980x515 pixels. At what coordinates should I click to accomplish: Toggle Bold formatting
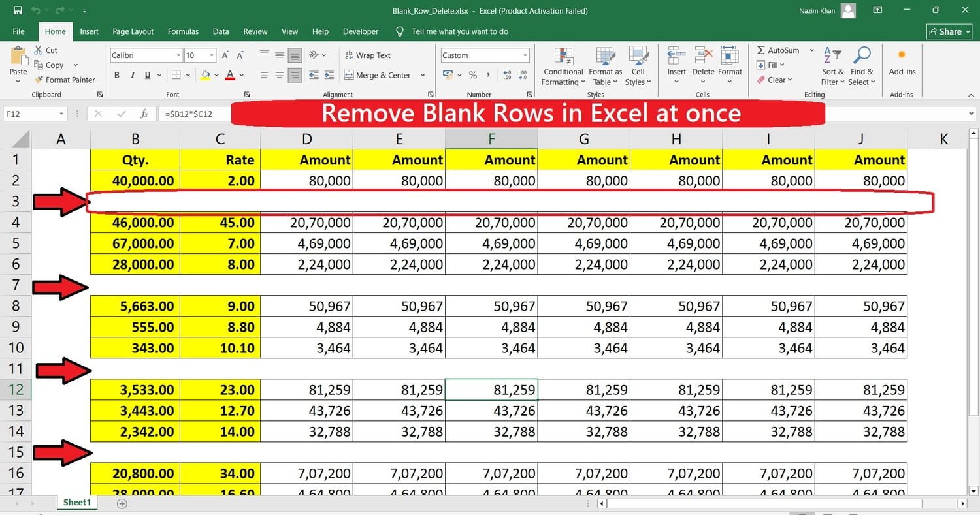tap(117, 75)
